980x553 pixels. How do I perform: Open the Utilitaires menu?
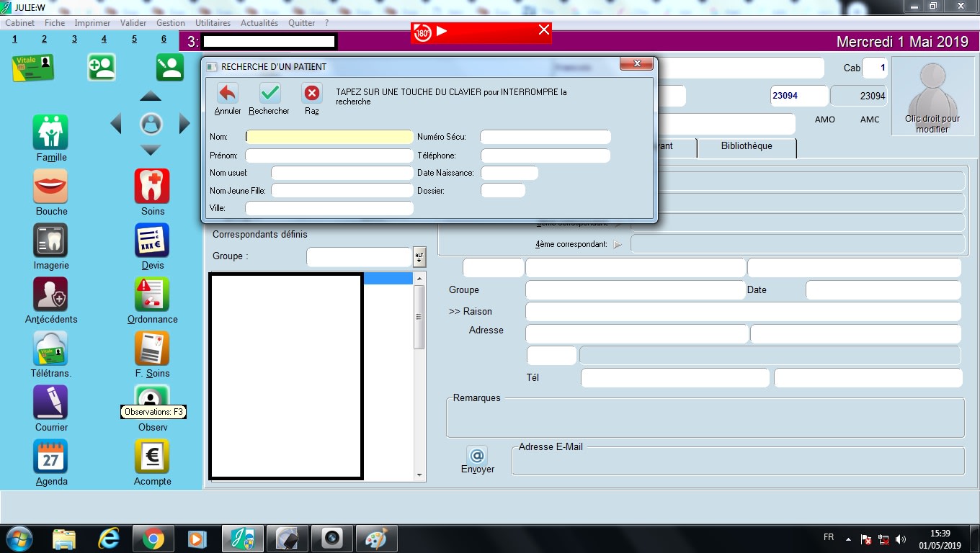[x=213, y=23]
